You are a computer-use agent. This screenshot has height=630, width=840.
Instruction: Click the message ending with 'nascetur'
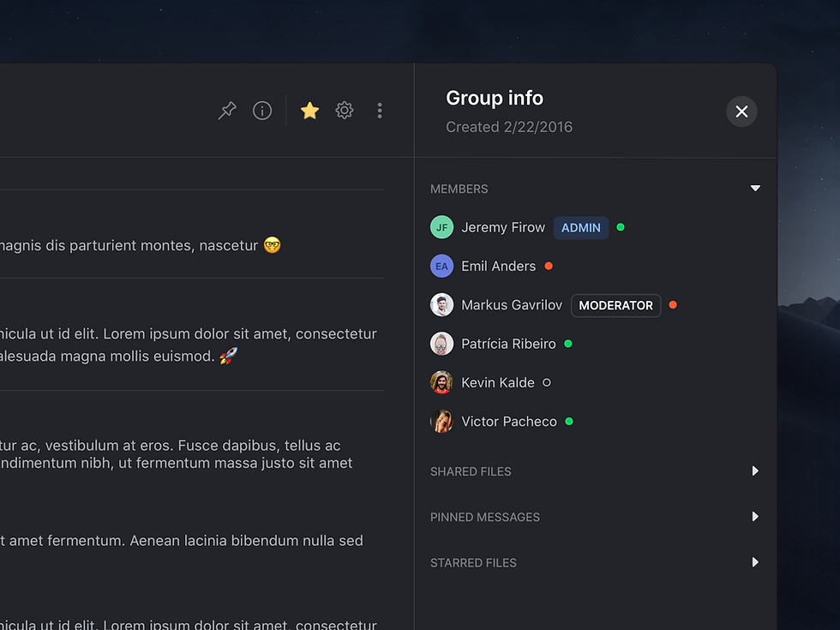click(x=141, y=245)
